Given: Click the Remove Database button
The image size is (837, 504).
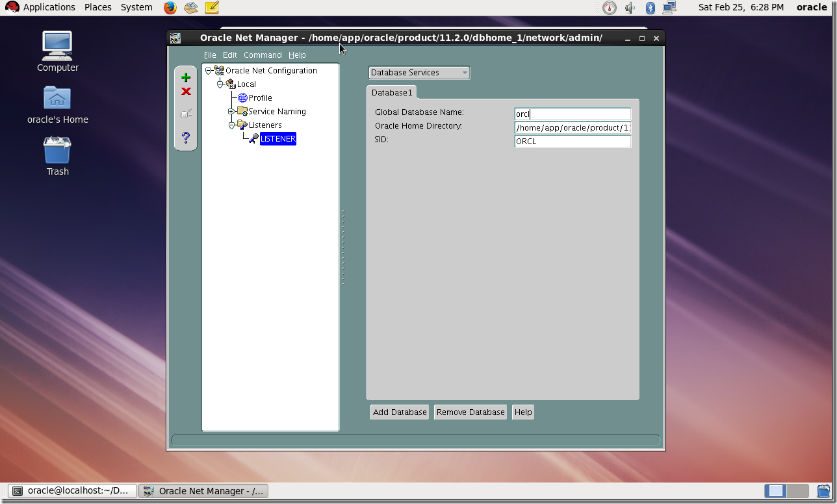Looking at the screenshot, I should pos(470,412).
